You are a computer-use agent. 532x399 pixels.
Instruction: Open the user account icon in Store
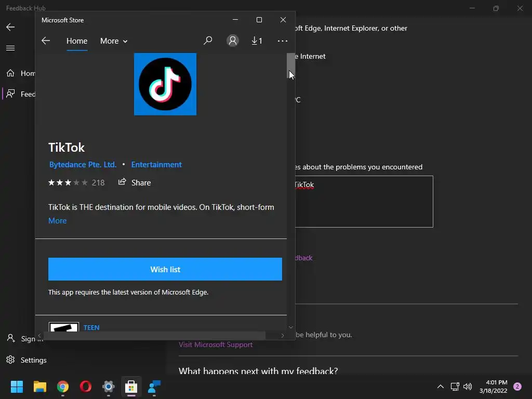point(232,41)
